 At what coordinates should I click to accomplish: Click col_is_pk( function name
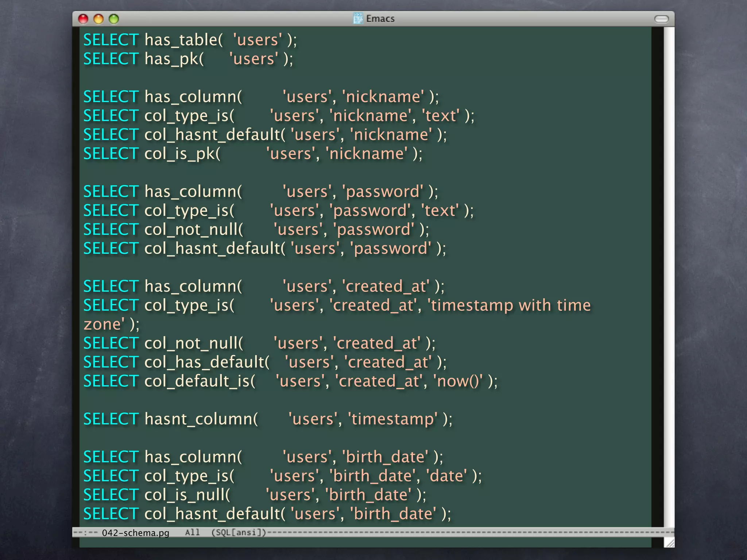[x=182, y=154]
